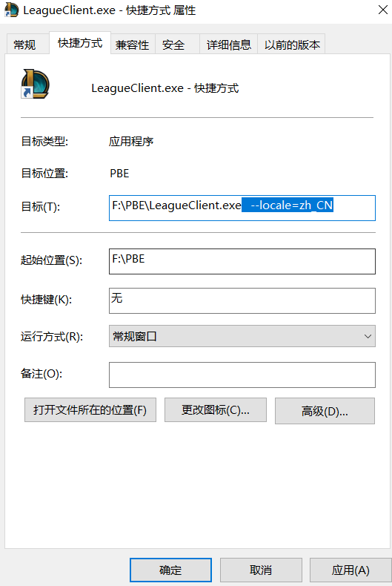Select the 快捷方式 tab
The width and height of the screenshot is (392, 586).
[x=80, y=43]
